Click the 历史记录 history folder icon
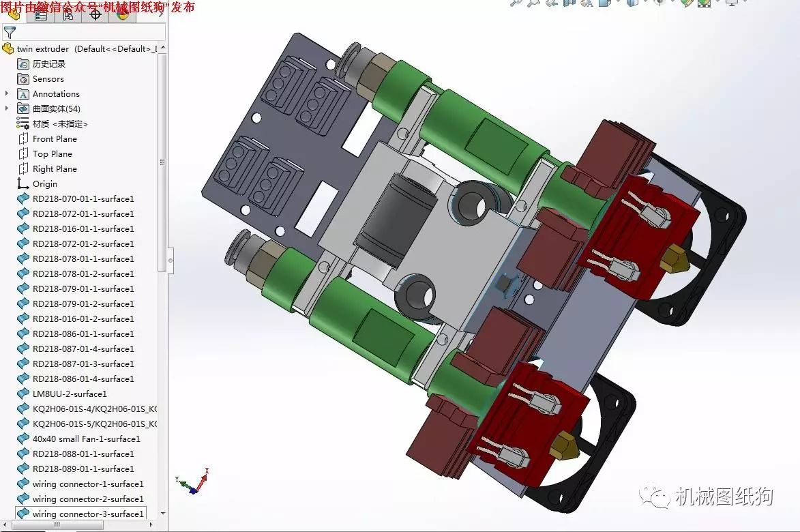 point(23,64)
